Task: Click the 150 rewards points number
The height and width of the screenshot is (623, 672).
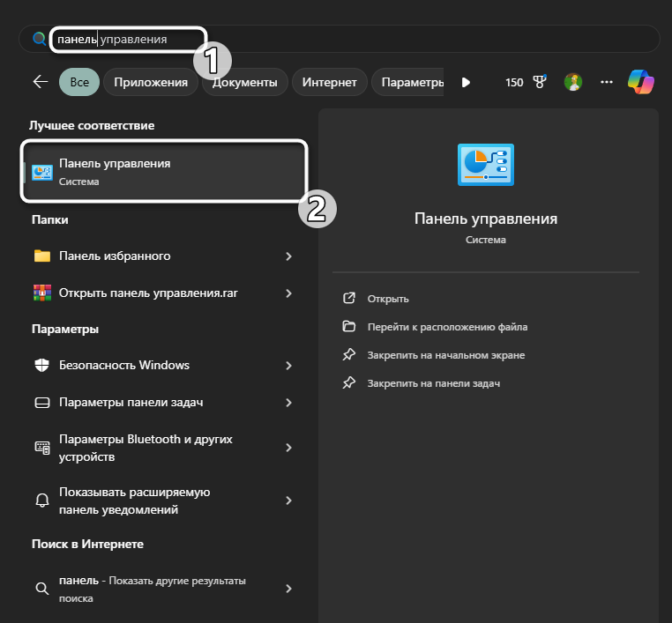Action: [514, 82]
